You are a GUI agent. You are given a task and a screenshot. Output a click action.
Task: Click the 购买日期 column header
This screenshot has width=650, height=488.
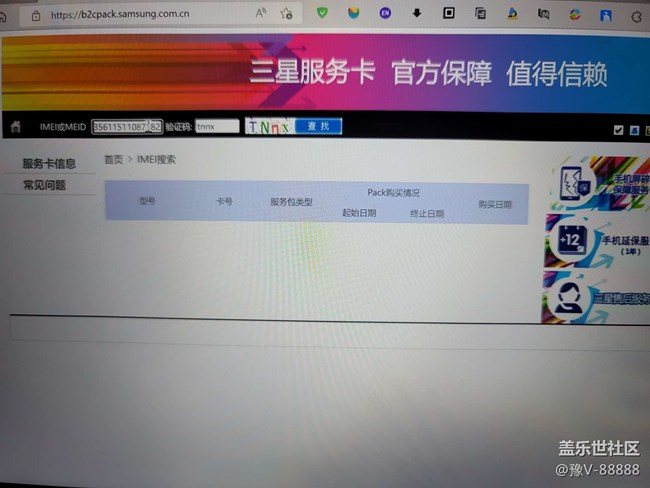click(494, 204)
